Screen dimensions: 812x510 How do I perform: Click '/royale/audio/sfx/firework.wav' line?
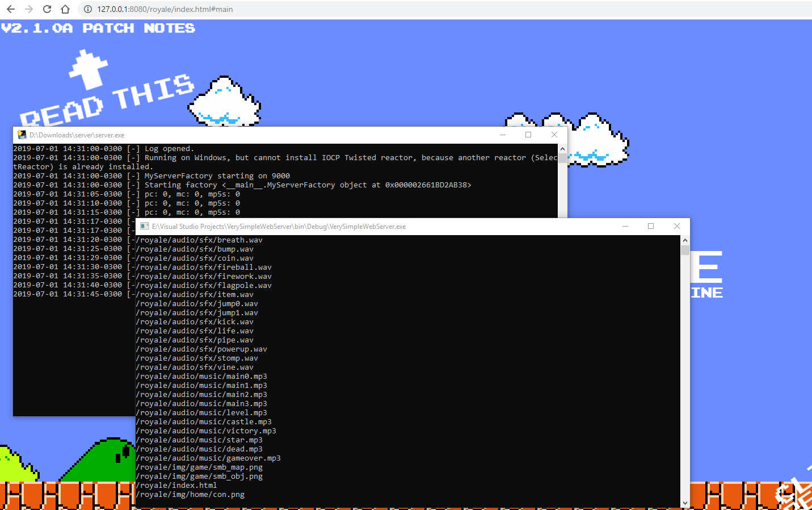(204, 277)
